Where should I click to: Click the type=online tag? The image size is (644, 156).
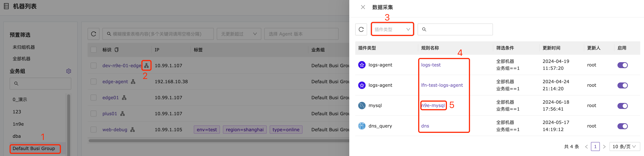286,130
